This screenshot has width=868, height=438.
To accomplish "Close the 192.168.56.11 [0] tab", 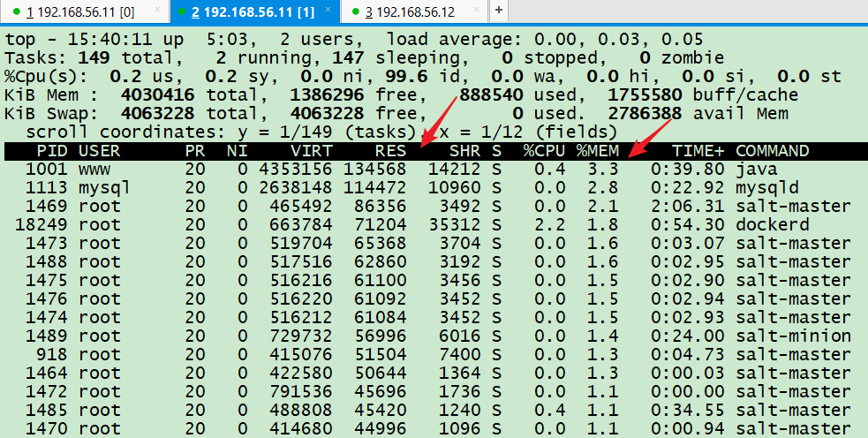I will pyautogui.click(x=158, y=10).
